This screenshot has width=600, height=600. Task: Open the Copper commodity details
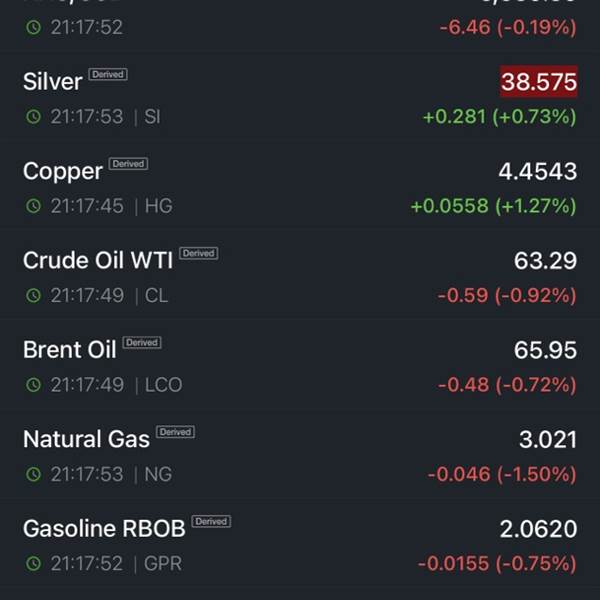[300, 187]
